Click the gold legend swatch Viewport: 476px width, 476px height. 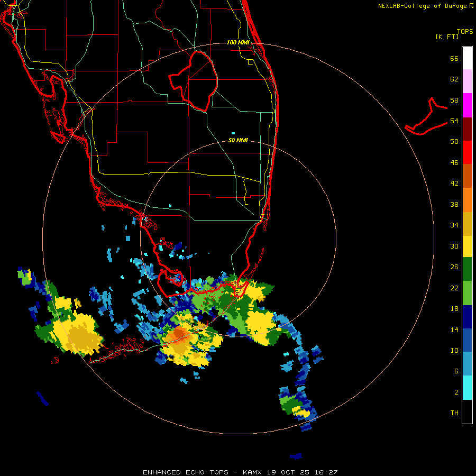[467, 224]
